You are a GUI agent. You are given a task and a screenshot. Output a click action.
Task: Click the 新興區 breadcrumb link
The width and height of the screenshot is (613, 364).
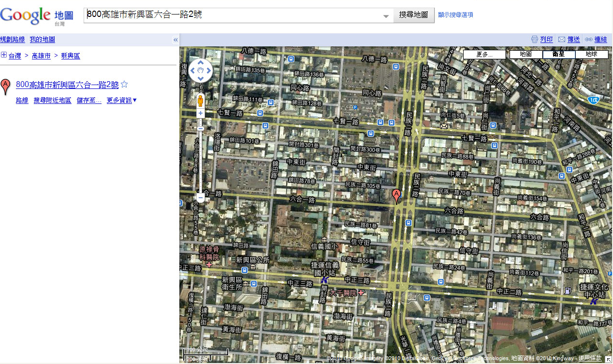point(71,56)
